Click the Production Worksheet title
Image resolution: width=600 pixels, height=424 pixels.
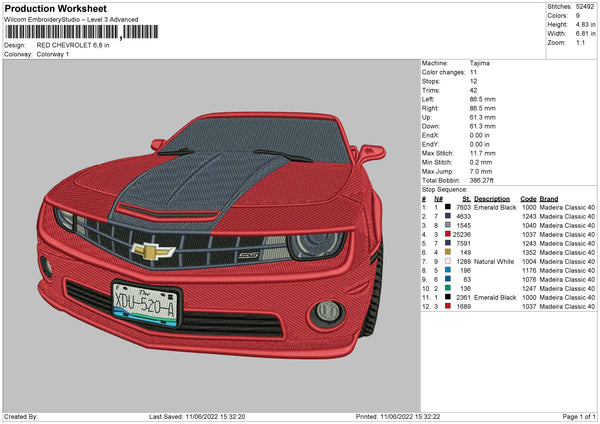[56, 8]
